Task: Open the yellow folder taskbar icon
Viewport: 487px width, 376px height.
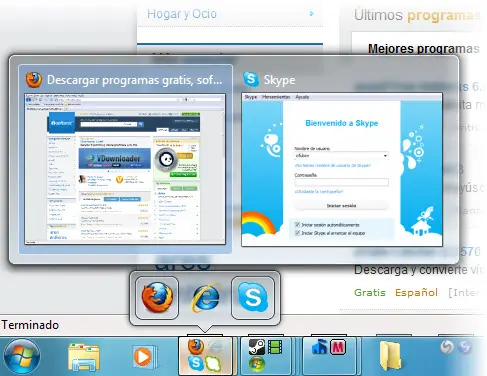Action: (390, 356)
